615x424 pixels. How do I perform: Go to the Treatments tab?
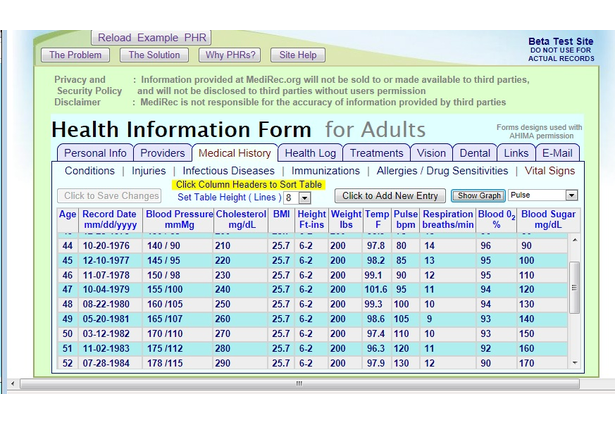(376, 153)
